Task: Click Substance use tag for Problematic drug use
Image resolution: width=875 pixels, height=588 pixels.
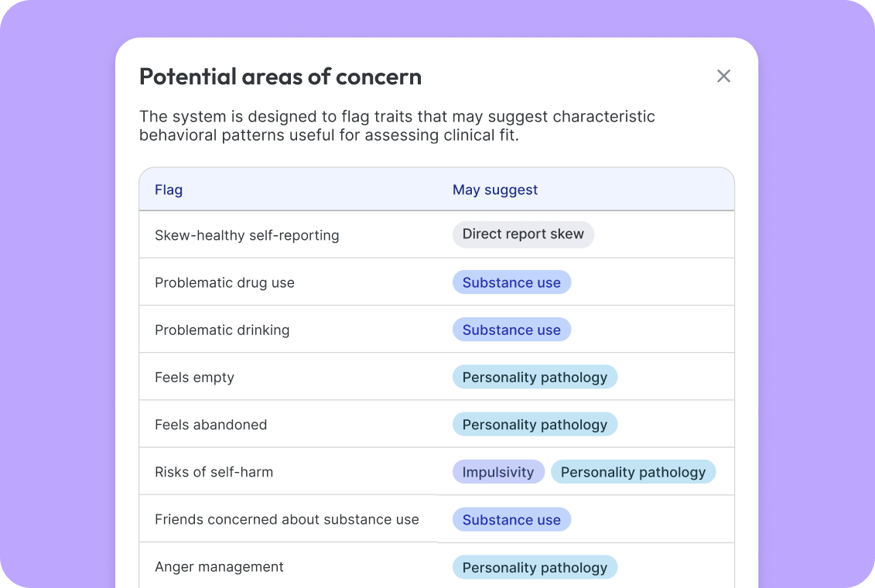Action: tap(511, 282)
